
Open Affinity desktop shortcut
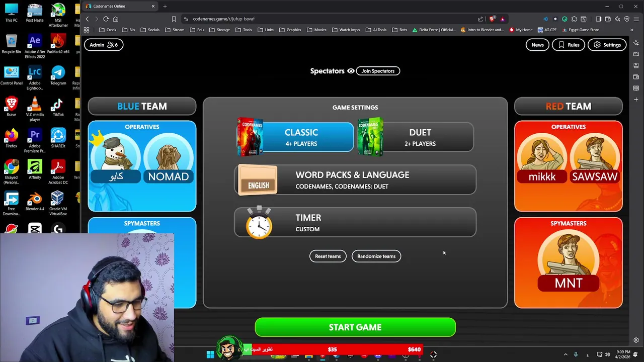35,170
